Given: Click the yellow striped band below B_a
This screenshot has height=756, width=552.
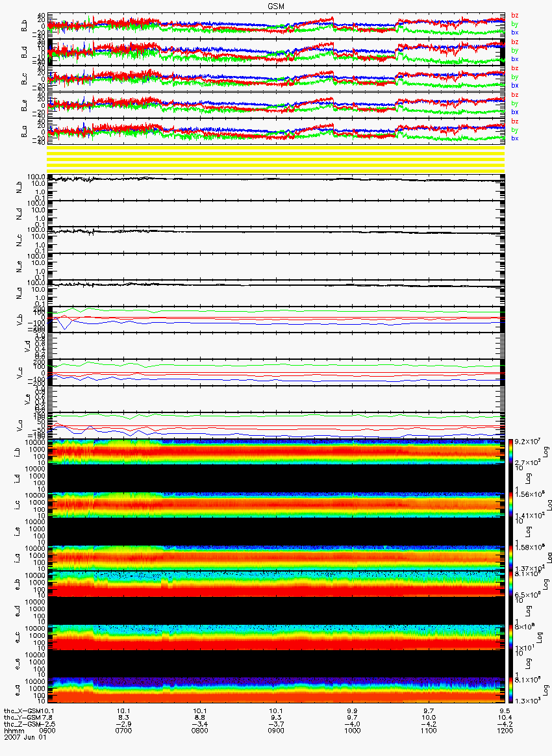Looking at the screenshot, I should coord(276,159).
